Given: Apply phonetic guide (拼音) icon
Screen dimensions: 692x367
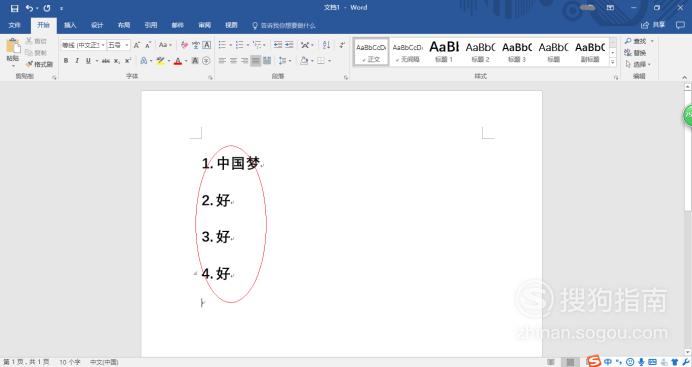Looking at the screenshot, I should (196, 45).
